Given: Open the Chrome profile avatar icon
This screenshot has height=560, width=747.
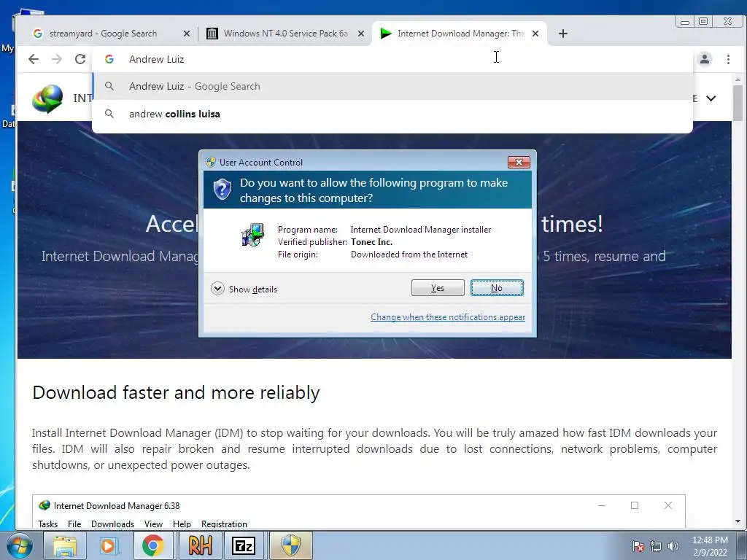Looking at the screenshot, I should (x=705, y=59).
